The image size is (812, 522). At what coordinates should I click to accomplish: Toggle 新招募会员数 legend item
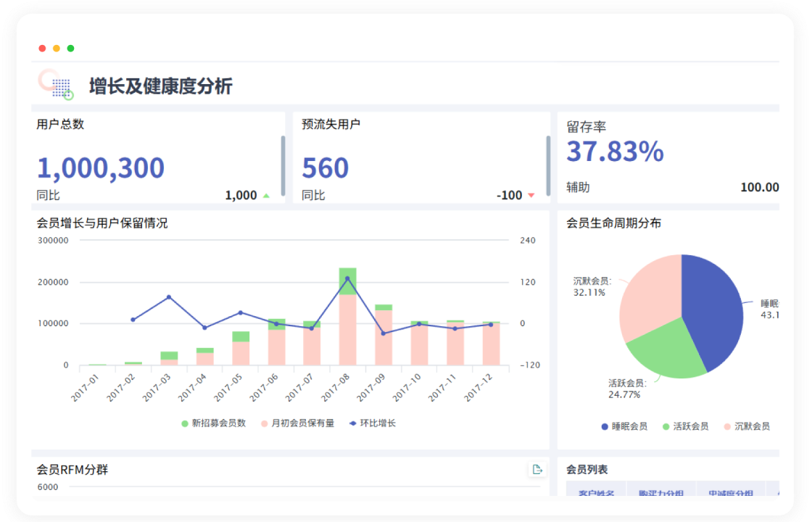pyautogui.click(x=213, y=423)
